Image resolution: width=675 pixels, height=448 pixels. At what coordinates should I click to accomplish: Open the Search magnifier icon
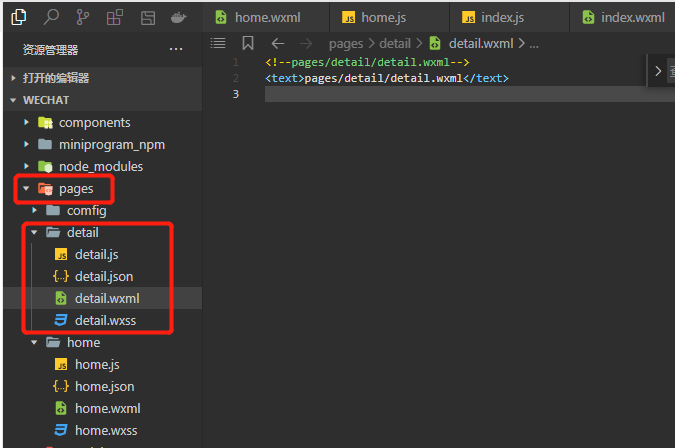(x=51, y=17)
